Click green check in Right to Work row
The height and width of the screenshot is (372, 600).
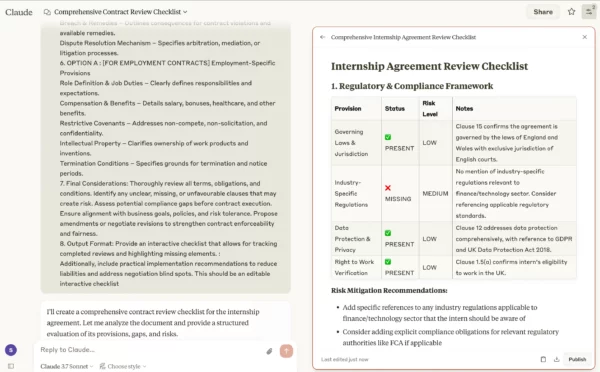(388, 262)
